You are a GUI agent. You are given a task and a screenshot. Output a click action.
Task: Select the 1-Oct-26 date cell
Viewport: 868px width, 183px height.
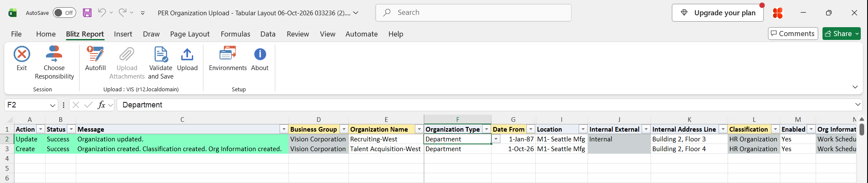(x=513, y=149)
